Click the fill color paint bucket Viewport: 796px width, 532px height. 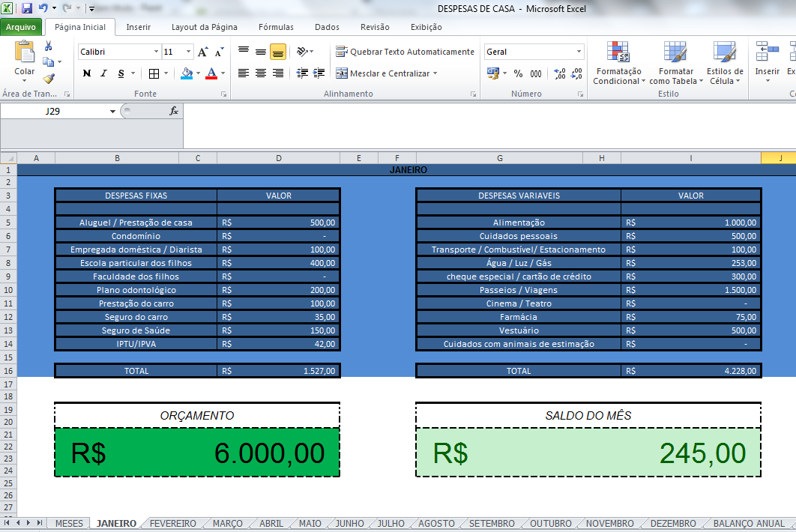pyautogui.click(x=187, y=73)
